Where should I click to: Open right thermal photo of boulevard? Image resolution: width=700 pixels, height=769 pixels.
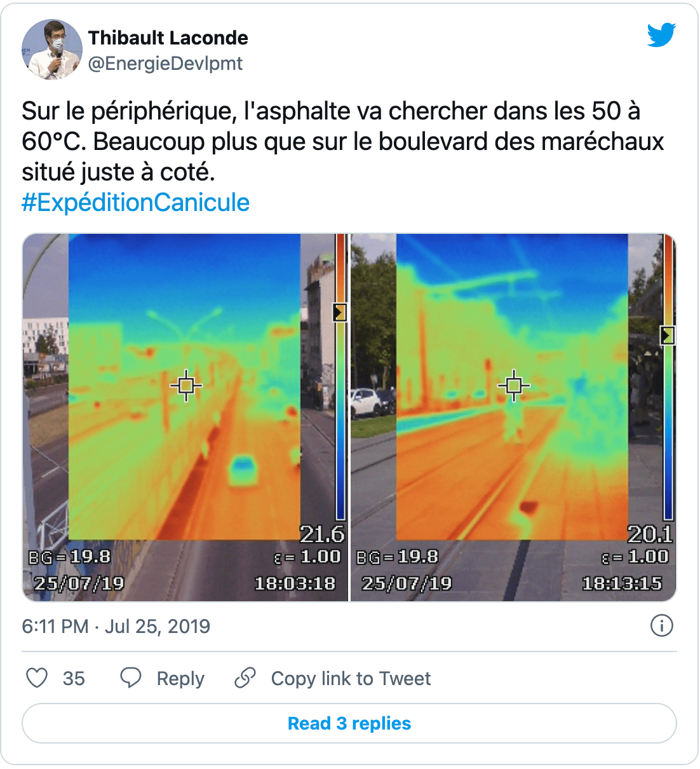click(513, 418)
